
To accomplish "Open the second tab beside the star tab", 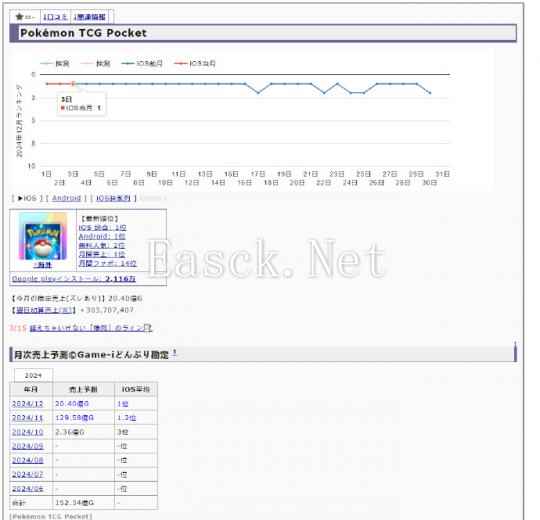I will (55, 17).
